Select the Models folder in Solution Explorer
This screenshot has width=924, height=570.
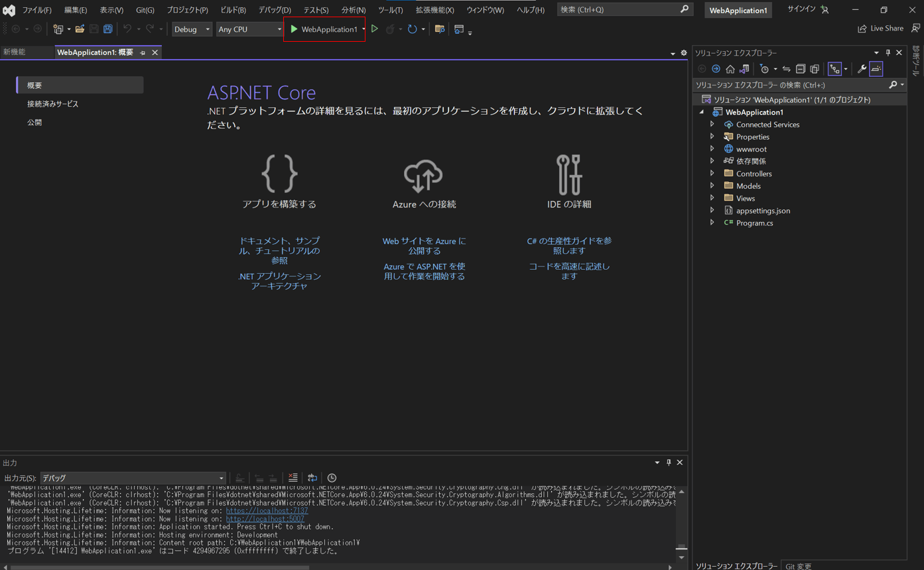pos(748,186)
